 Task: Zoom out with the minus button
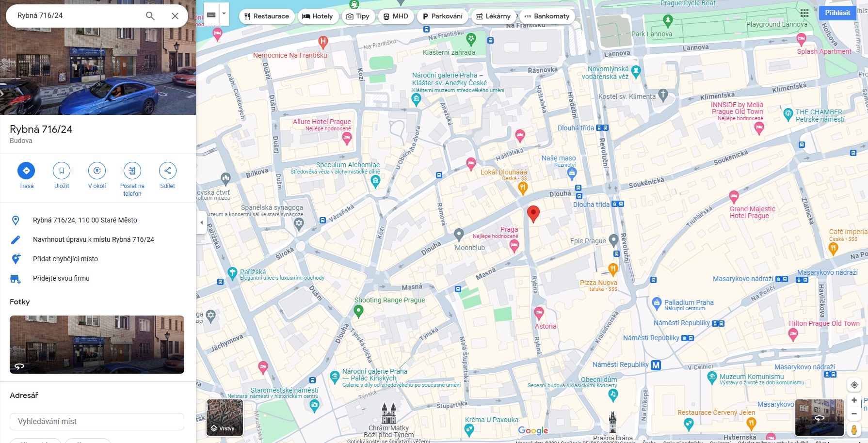coord(854,413)
